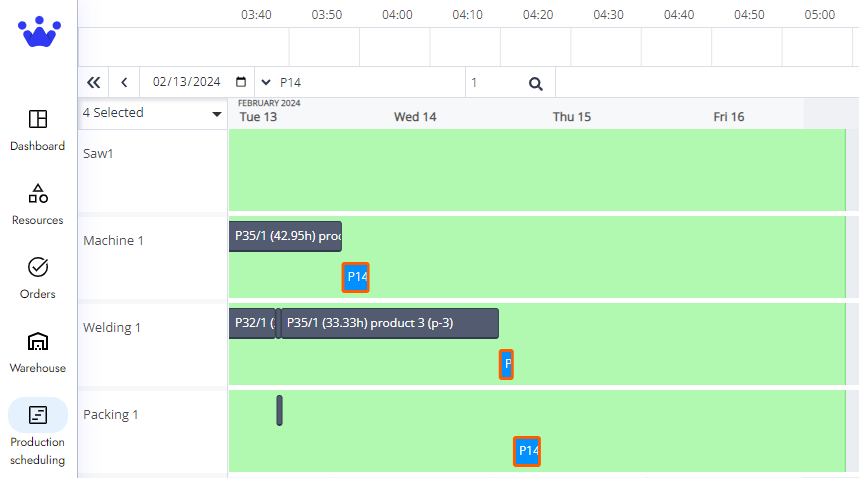859x478 pixels.
Task: Click the date field showing 02/13/2024
Action: pos(186,83)
